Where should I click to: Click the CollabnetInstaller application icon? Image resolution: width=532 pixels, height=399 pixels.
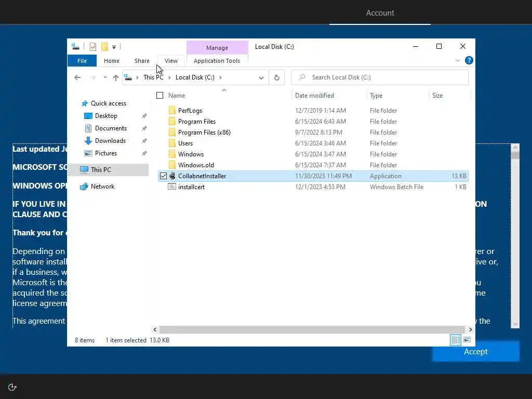172,176
